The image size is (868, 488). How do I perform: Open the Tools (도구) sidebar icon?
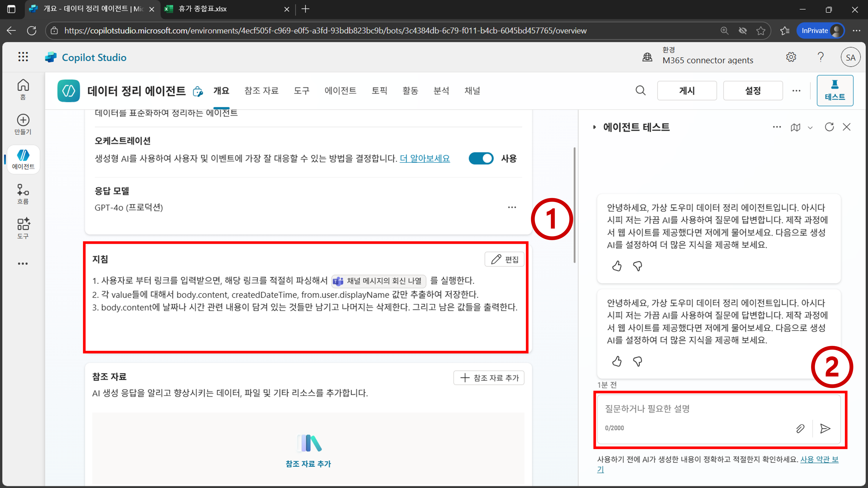tap(23, 228)
